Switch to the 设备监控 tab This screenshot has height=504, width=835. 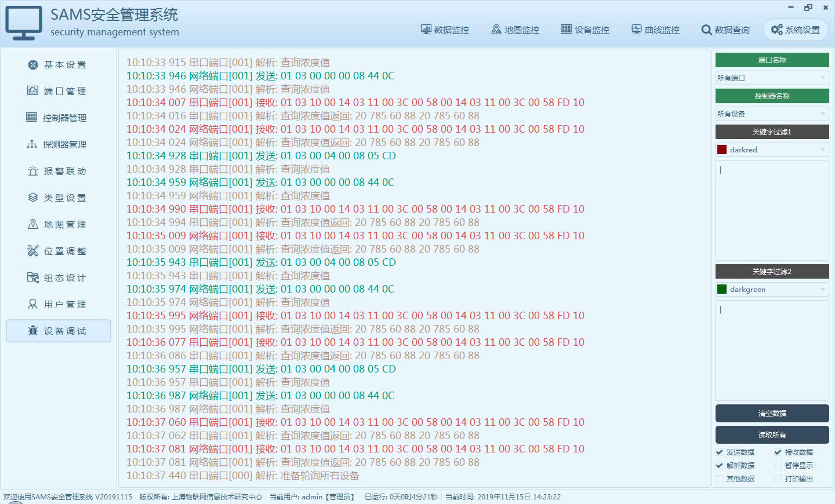(585, 30)
